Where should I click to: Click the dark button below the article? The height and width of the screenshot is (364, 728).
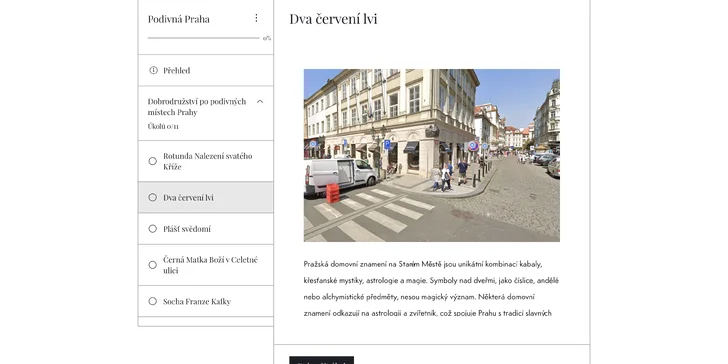tap(321, 360)
